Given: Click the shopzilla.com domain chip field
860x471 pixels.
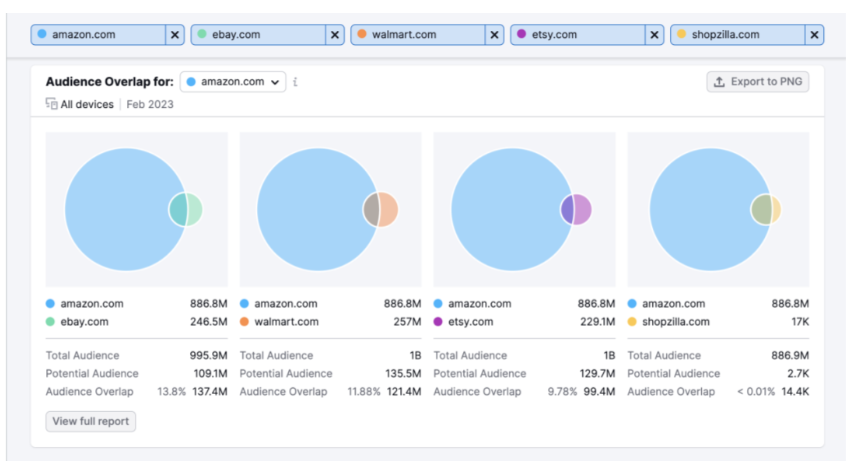Looking at the screenshot, I should (738, 35).
